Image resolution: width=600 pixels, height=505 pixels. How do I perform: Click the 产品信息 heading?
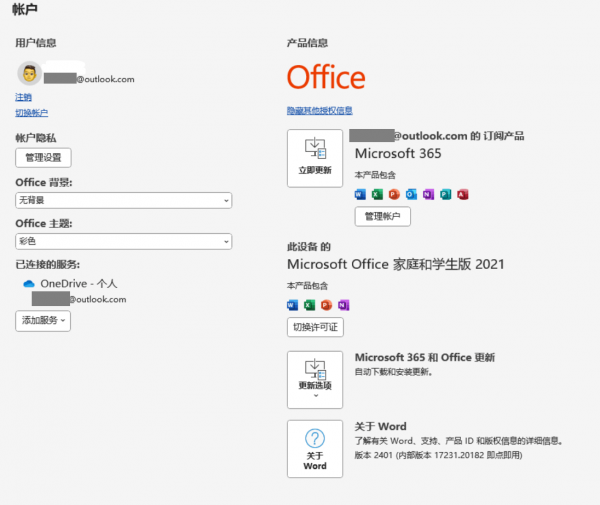tap(307, 43)
